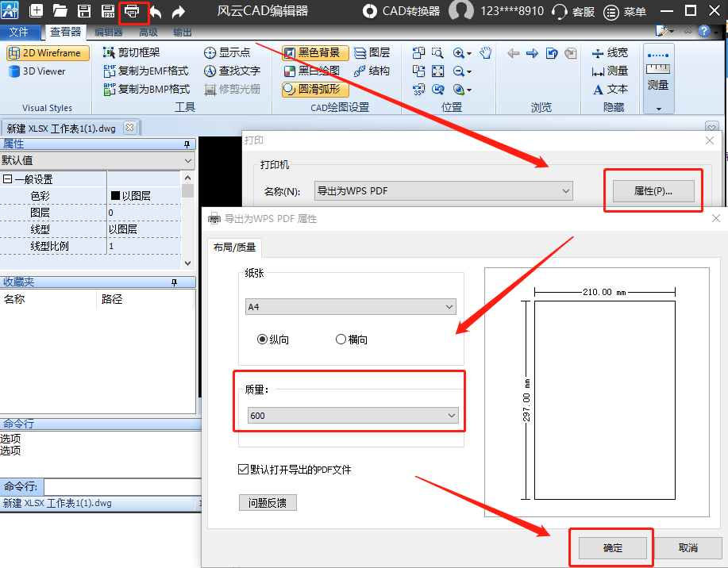Open the zoom in dropdown arrow
This screenshot has width=728, height=568.
469,53
